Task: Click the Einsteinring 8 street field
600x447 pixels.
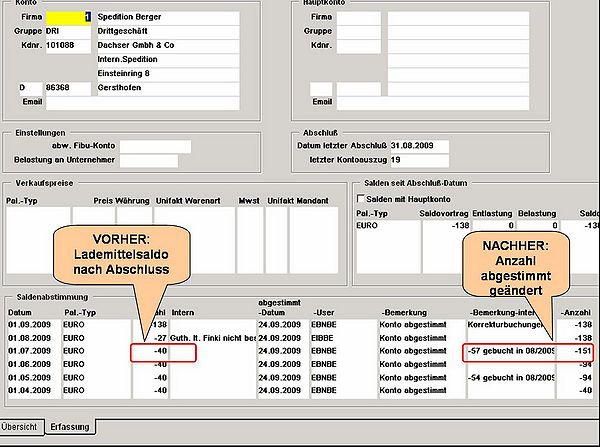Action: [x=168, y=74]
